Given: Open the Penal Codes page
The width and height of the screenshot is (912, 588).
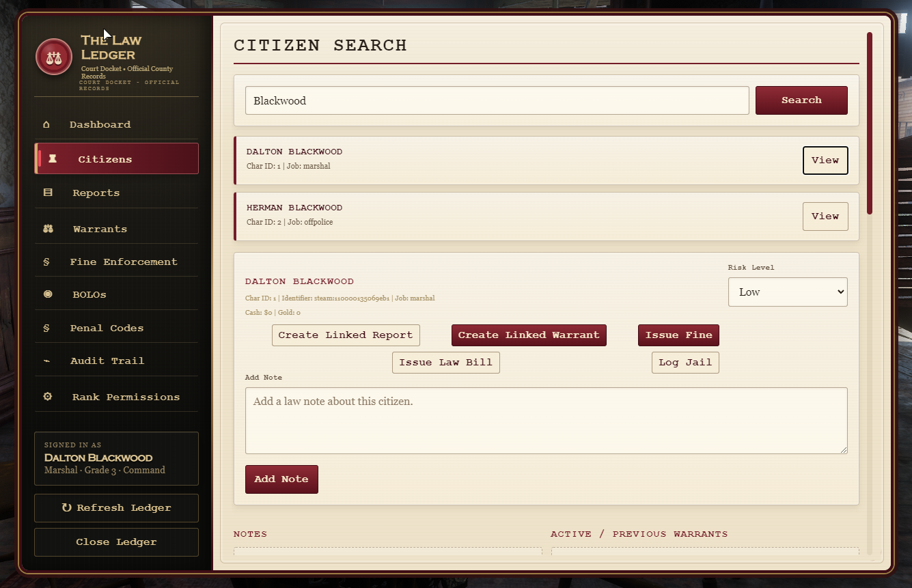Looking at the screenshot, I should (x=116, y=328).
